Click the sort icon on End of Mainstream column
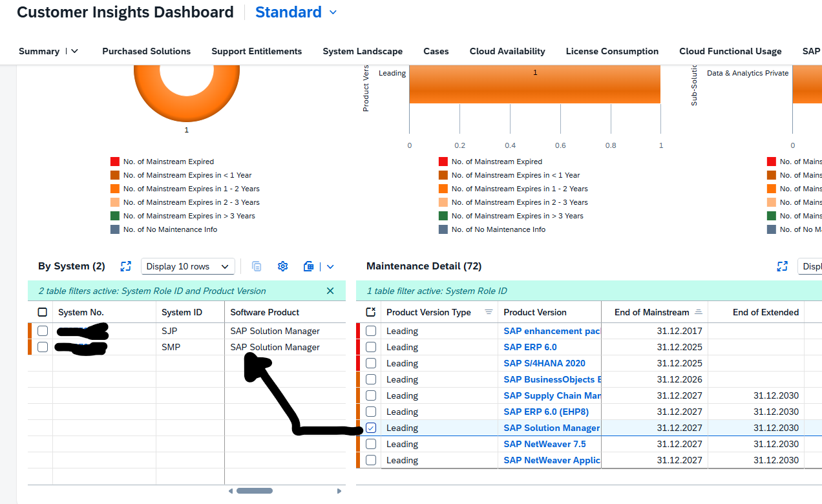This screenshot has height=504, width=822. (698, 312)
